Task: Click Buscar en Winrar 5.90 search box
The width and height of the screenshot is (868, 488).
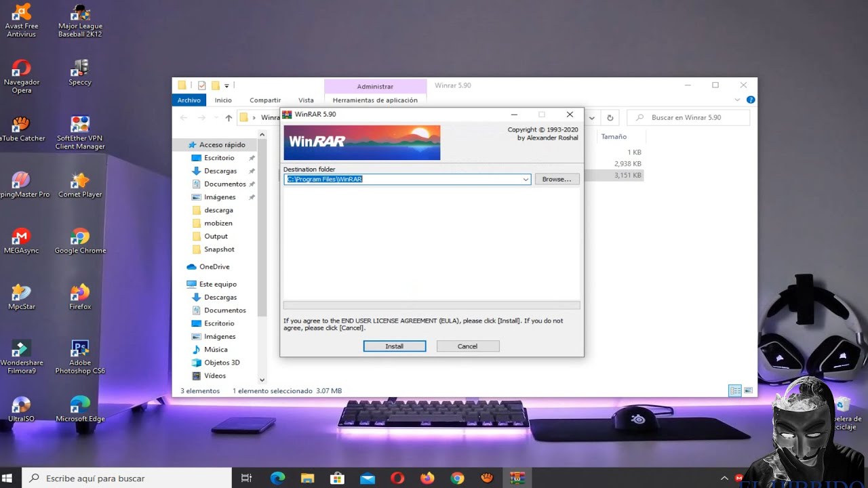Action: 688,117
